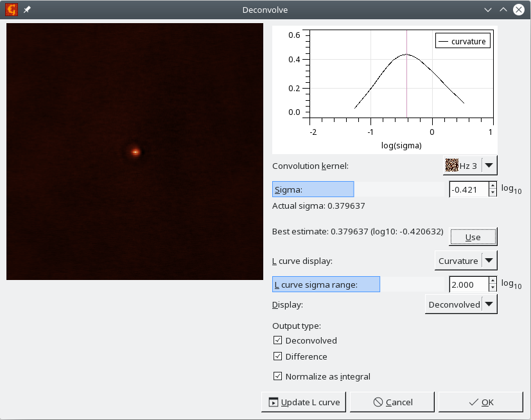Image resolution: width=531 pixels, height=420 pixels.
Task: Click the curvature plot peak
Action: coord(406,54)
